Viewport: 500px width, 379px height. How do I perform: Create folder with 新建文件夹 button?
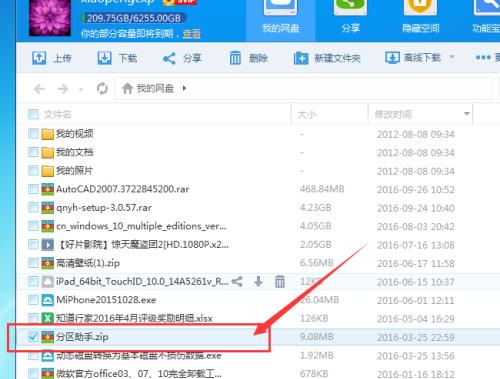tap(327, 58)
